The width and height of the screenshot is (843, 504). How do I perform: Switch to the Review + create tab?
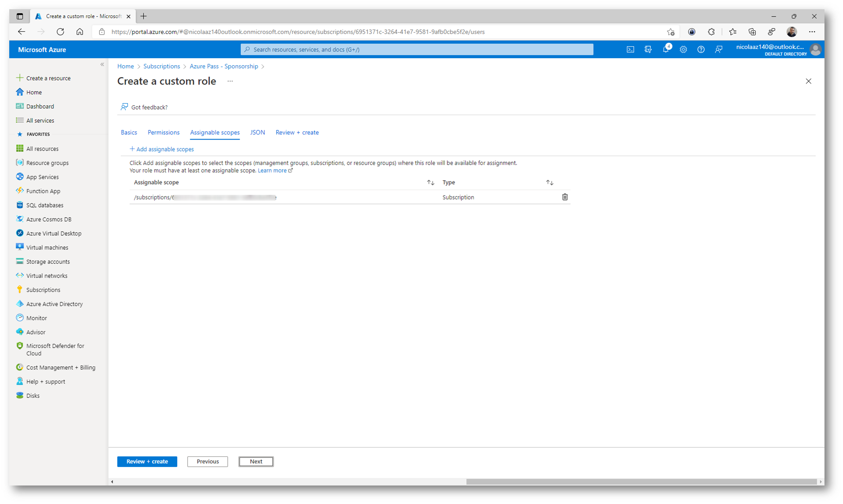pyautogui.click(x=297, y=132)
